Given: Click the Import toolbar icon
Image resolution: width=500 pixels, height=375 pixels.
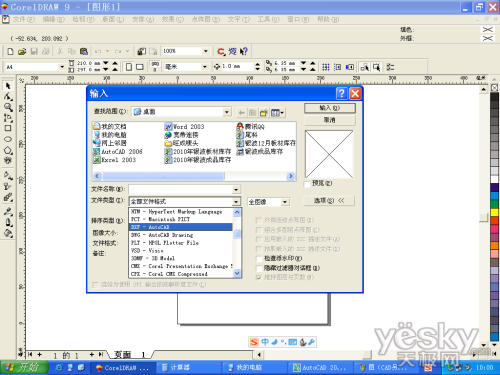Looking at the screenshot, I should click(142, 51).
